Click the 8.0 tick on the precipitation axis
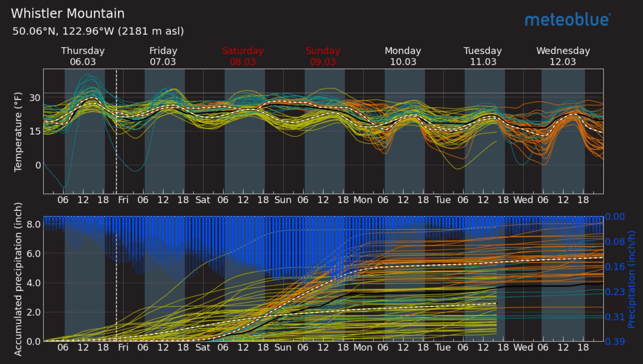Viewport: 643px width, 364px height. click(x=33, y=224)
